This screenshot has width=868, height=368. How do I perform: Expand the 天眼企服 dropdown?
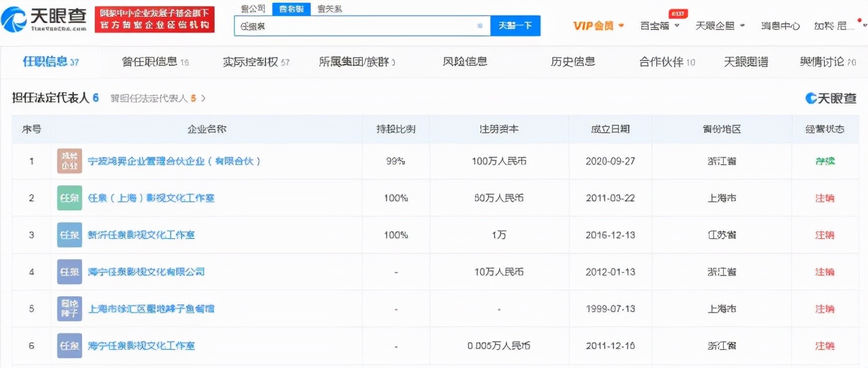[x=720, y=26]
